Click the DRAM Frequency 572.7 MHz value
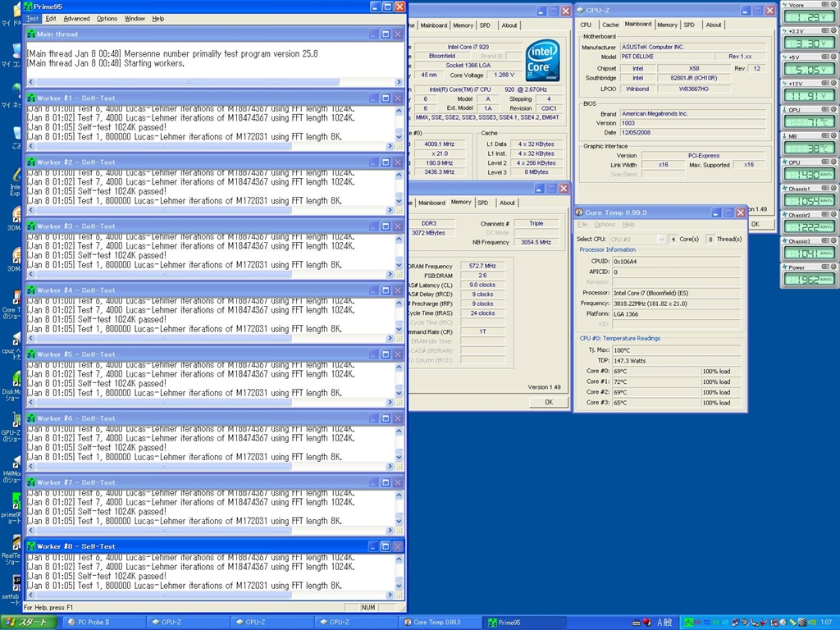Image resolution: width=840 pixels, height=630 pixels. [x=482, y=266]
